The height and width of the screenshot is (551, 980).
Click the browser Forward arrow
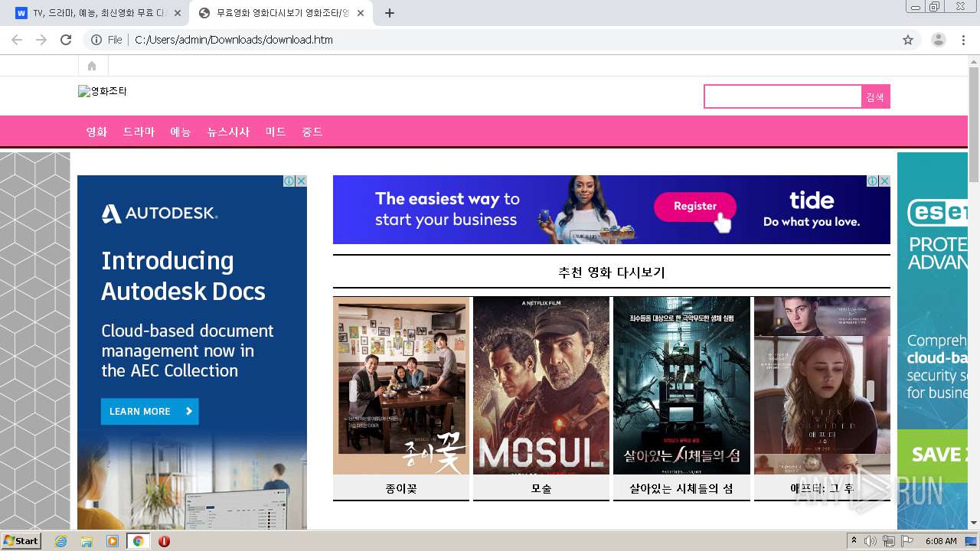(41, 40)
